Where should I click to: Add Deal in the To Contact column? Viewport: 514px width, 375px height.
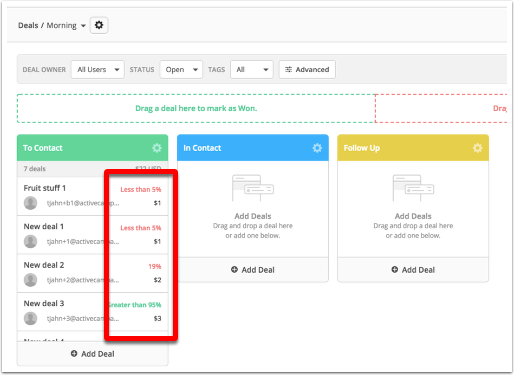point(93,354)
